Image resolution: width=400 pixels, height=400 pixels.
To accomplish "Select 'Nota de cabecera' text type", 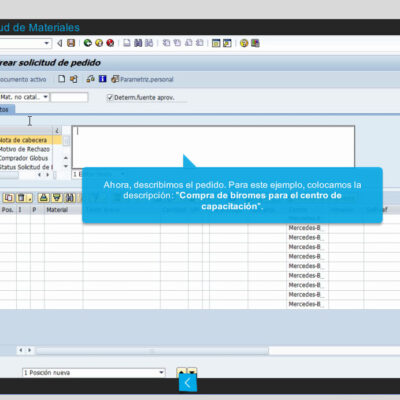I will pyautogui.click(x=31, y=140).
